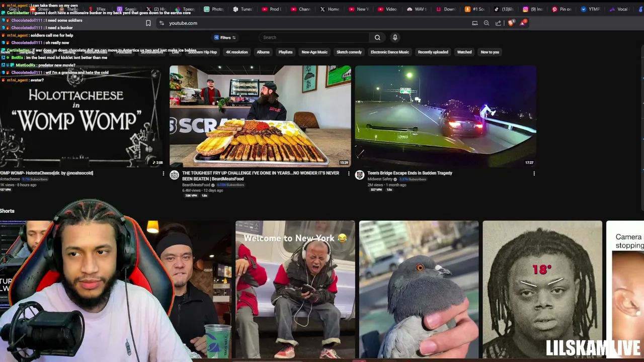Open 'THE TOUGHEST FRY UP CHALLENGE' title link
This screenshot has width=644, height=362.
261,176
